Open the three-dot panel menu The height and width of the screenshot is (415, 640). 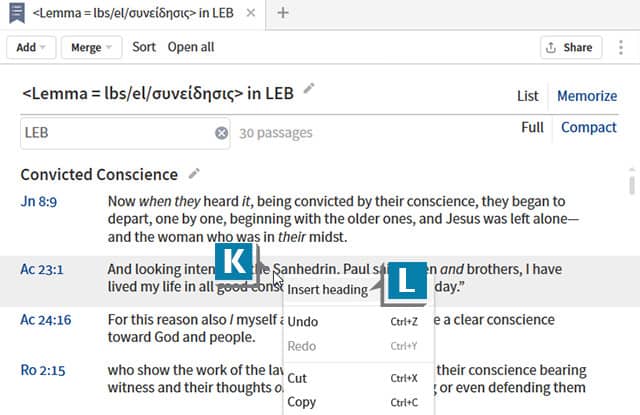621,47
